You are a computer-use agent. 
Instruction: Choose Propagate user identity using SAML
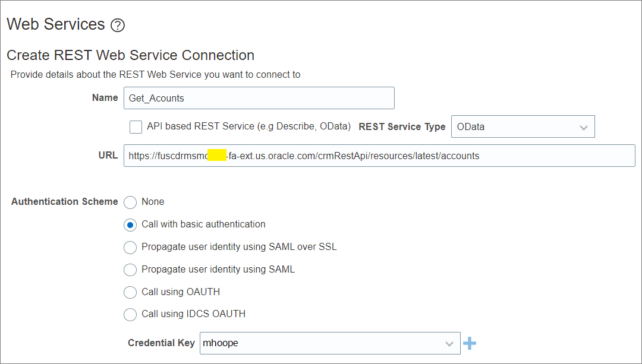point(130,270)
